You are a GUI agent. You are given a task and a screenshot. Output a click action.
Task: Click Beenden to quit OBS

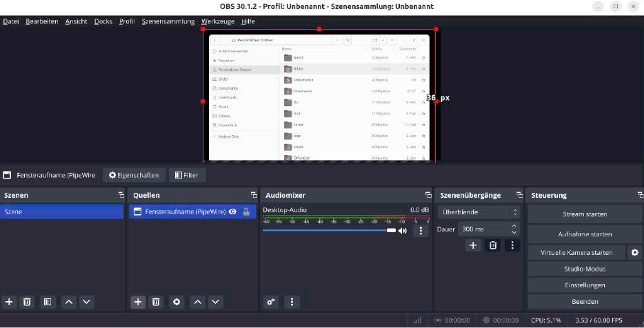tap(585, 302)
